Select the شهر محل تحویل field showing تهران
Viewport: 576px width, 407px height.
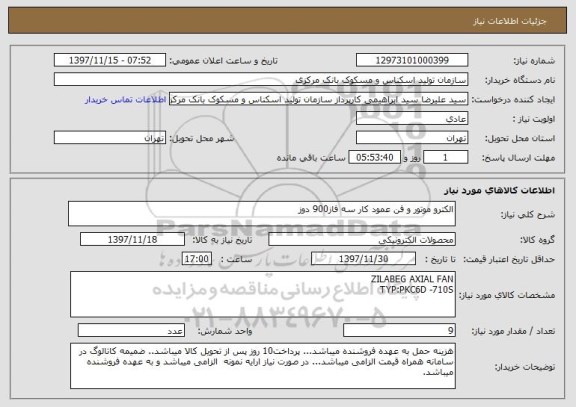click(110, 138)
